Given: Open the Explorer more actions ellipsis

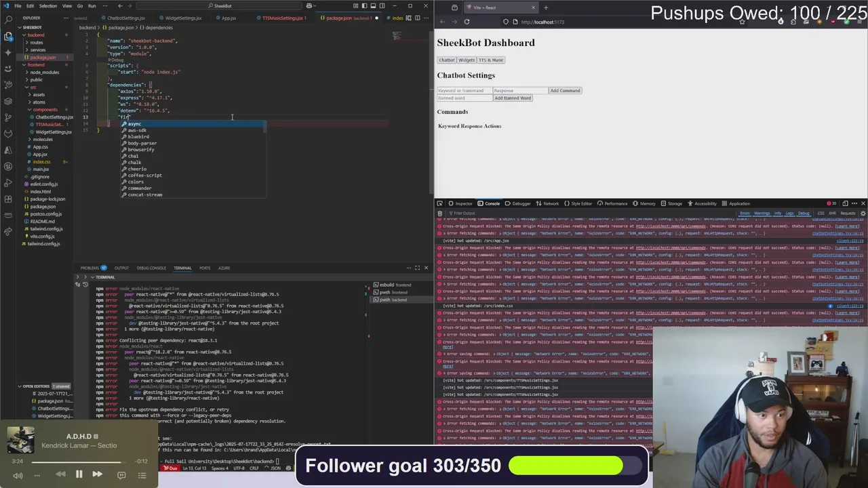Looking at the screenshot, I should (x=66, y=18).
